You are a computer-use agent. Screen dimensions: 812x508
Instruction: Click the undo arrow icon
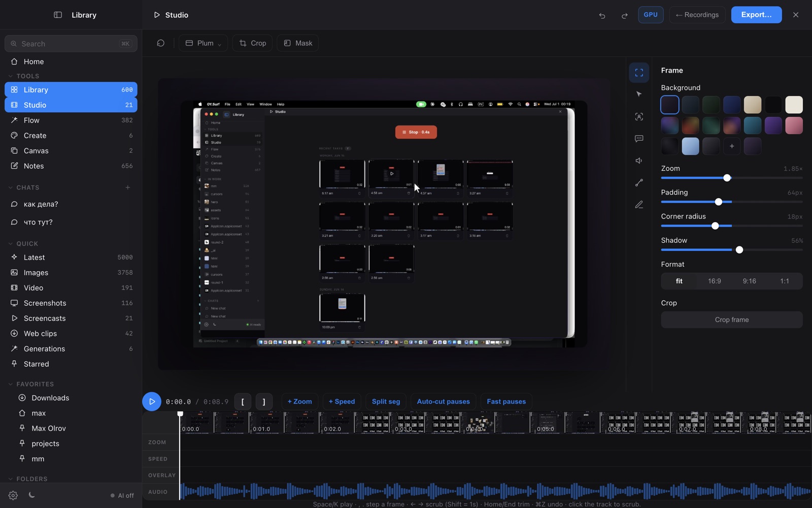[602, 15]
